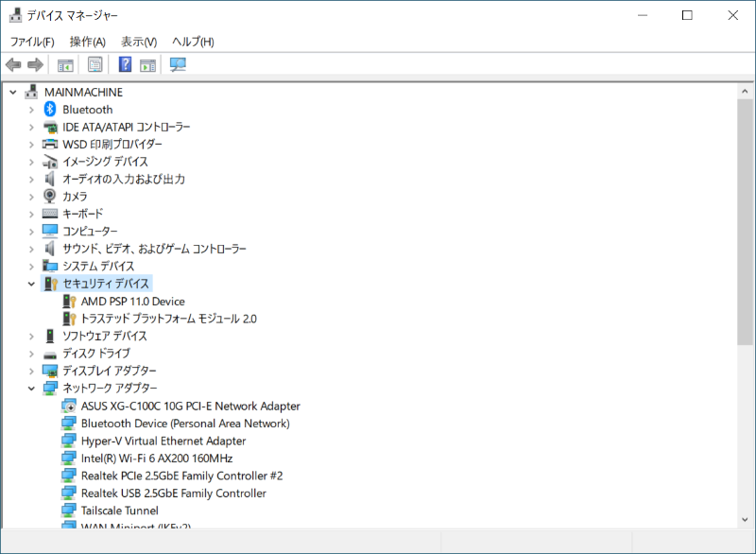Image resolution: width=756 pixels, height=554 pixels.
Task: Collapse the ネットワーク アダプター category
Action: click(x=31, y=389)
